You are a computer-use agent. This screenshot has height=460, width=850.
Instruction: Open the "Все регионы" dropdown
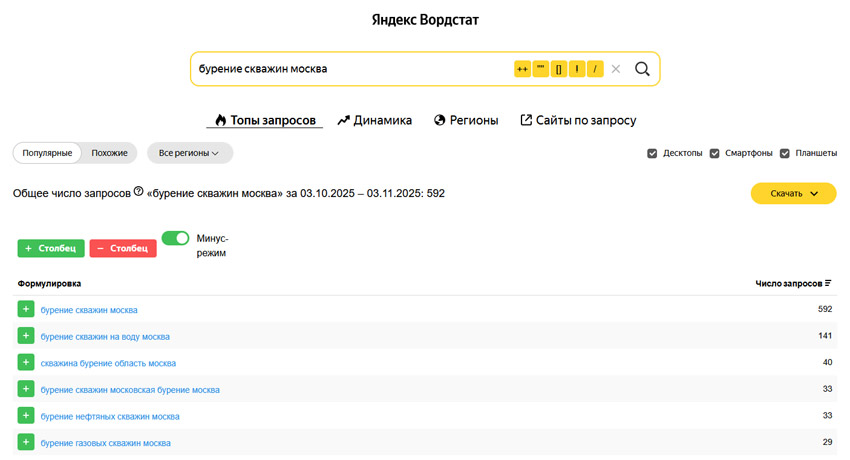pyautogui.click(x=190, y=153)
